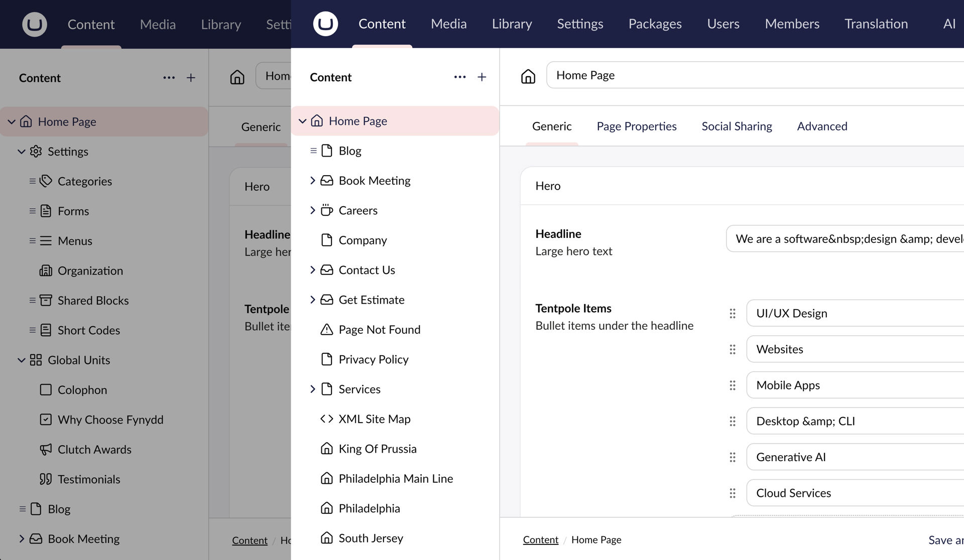Switch to the Page Properties tab
This screenshot has height=560, width=964.
click(636, 126)
